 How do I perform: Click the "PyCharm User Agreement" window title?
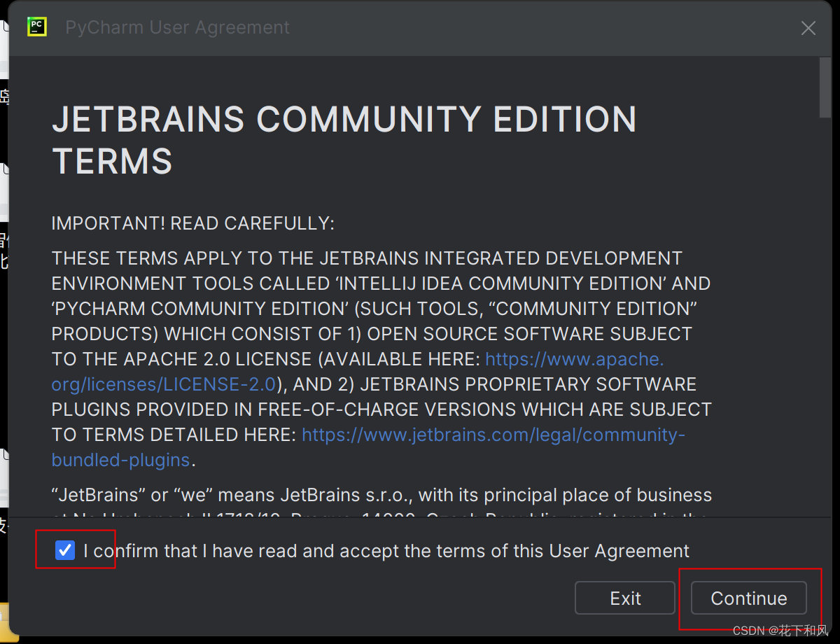tap(177, 27)
